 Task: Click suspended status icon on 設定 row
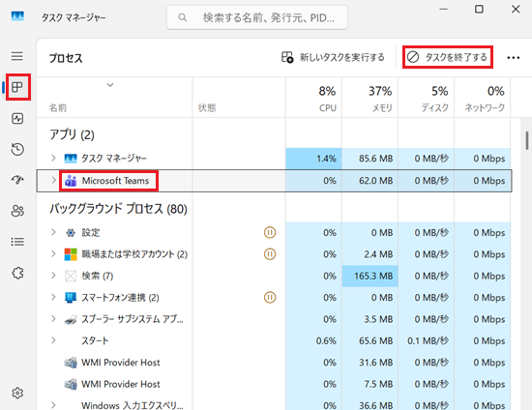pyautogui.click(x=270, y=233)
